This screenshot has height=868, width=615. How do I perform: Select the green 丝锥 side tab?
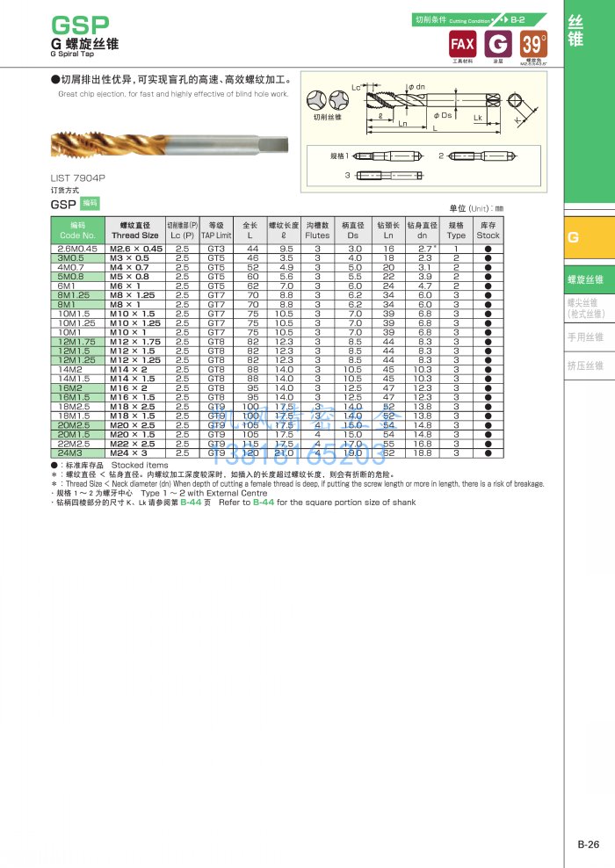(589, 101)
